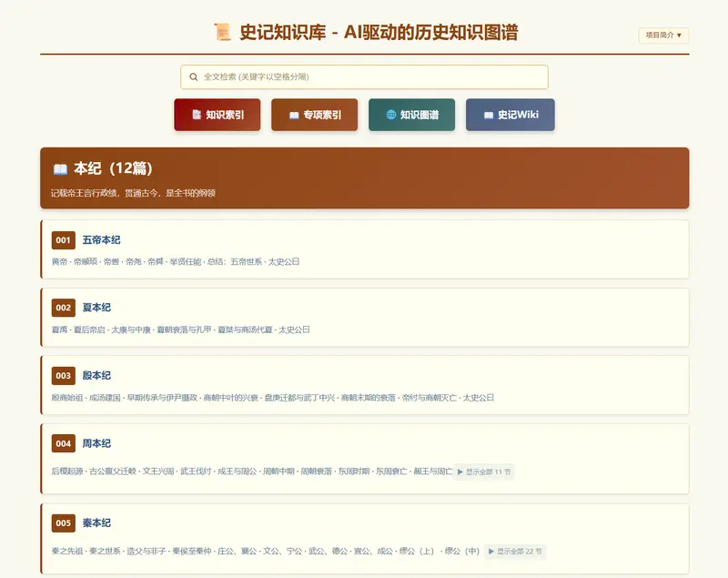The height and width of the screenshot is (578, 728).
Task: Click the 005 number badge
Action: 63,522
